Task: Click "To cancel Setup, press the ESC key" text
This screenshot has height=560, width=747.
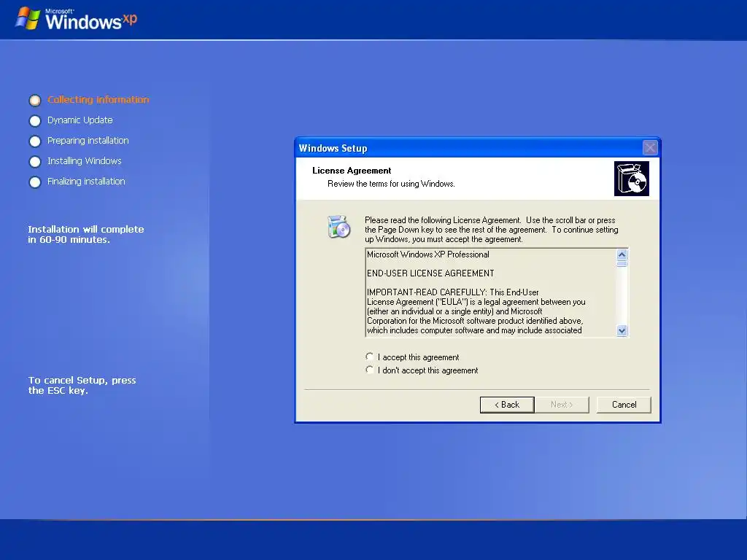Action: (82, 385)
